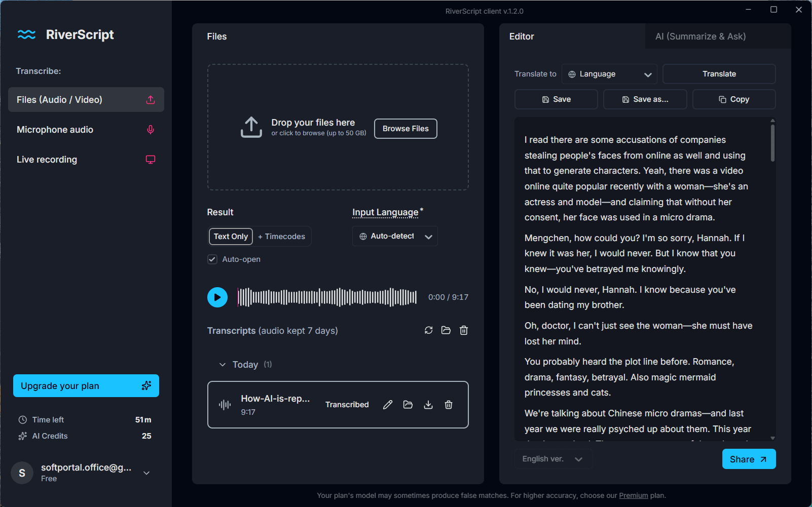Click the Input Language label
Viewport: 812px width, 507px height.
(386, 212)
